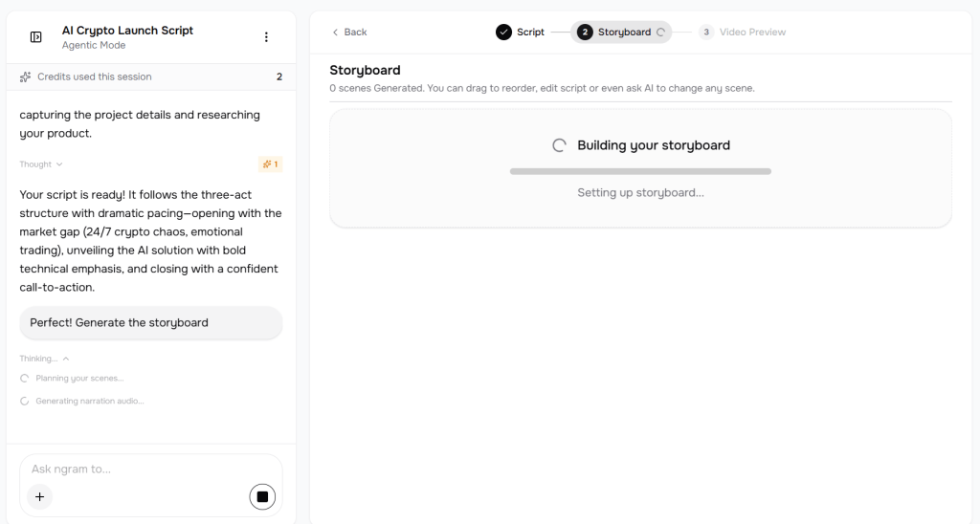Focus the Ask ngram to... input field
The height and width of the screenshot is (524, 980).
(134, 469)
